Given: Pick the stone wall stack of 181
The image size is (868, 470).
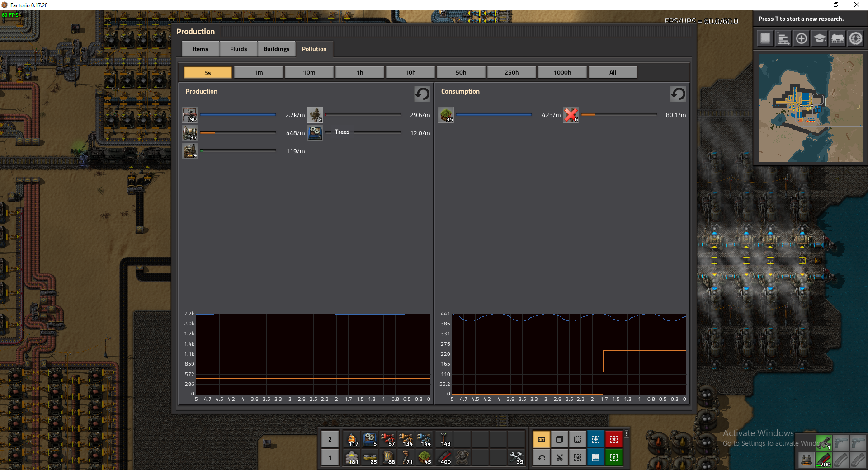Looking at the screenshot, I should click(x=352, y=457).
